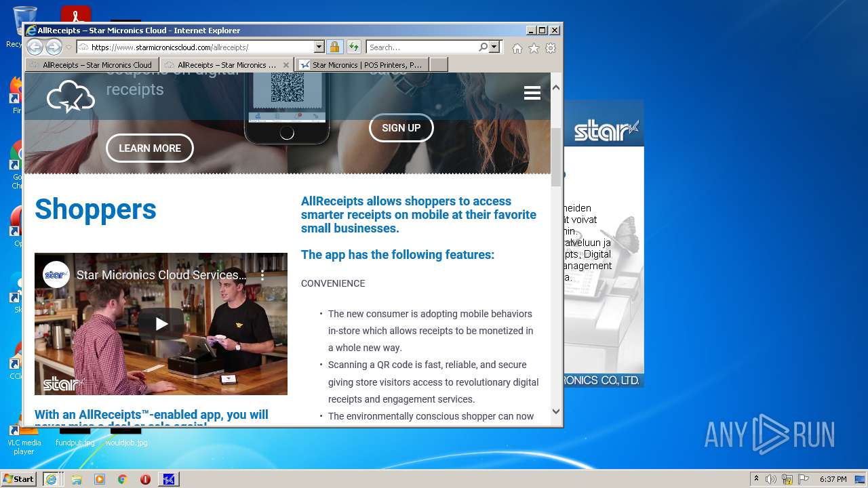
Task: Click the CONVENIENCE section label
Action: pos(333,283)
